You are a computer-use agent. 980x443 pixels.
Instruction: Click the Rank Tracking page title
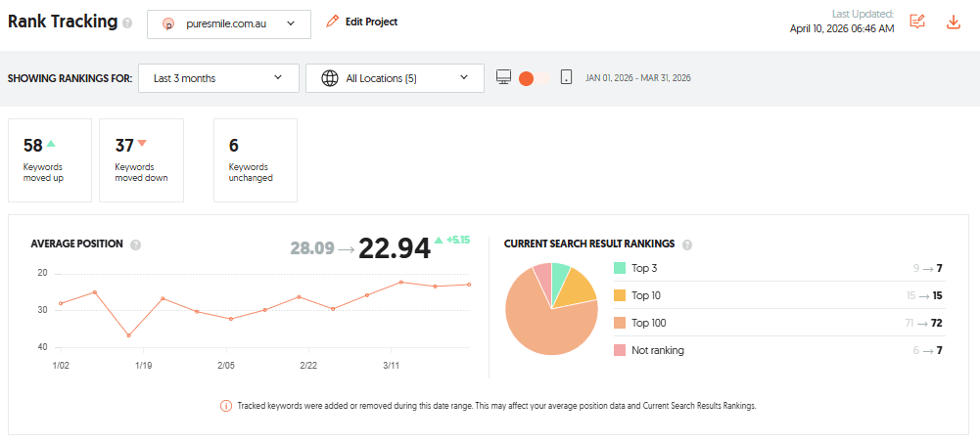[63, 22]
